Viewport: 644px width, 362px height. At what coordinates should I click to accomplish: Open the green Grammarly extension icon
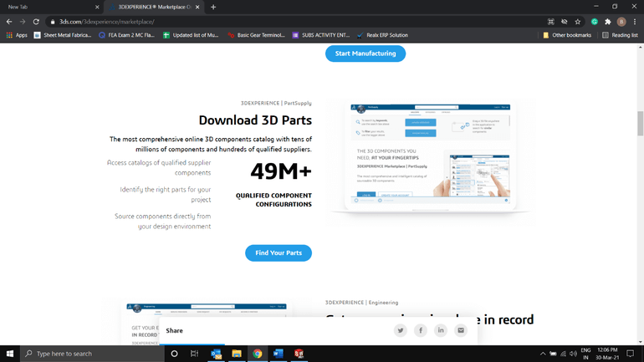(595, 22)
